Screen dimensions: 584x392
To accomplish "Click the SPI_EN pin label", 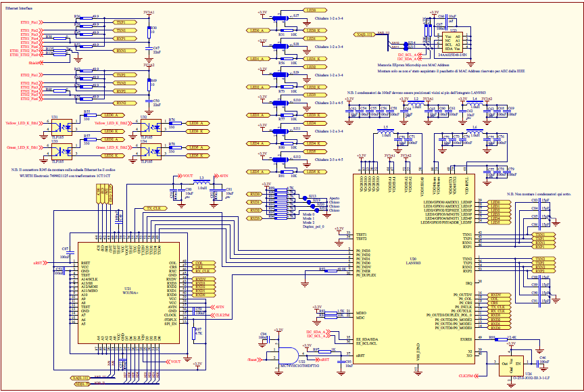I will coord(170,324).
